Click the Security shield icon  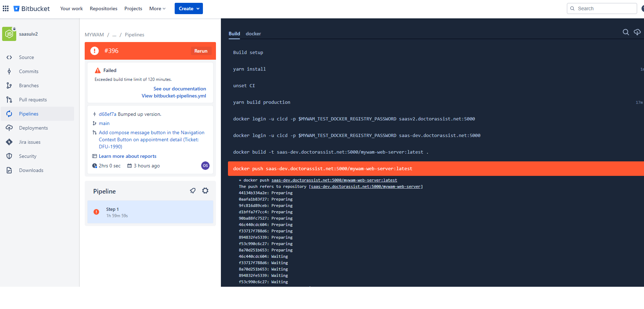(x=9, y=156)
